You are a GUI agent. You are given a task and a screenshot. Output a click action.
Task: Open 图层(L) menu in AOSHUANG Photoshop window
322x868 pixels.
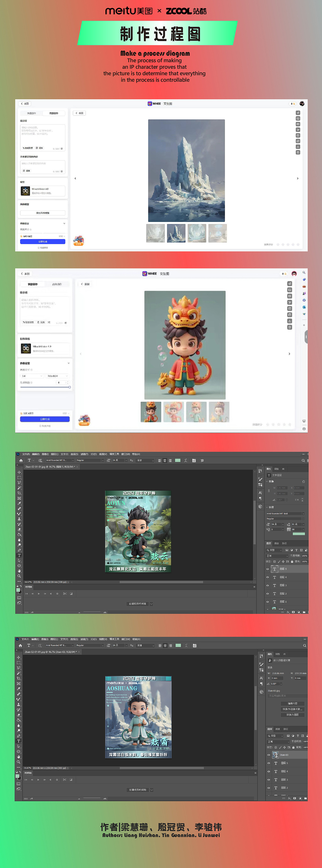[x=54, y=639]
